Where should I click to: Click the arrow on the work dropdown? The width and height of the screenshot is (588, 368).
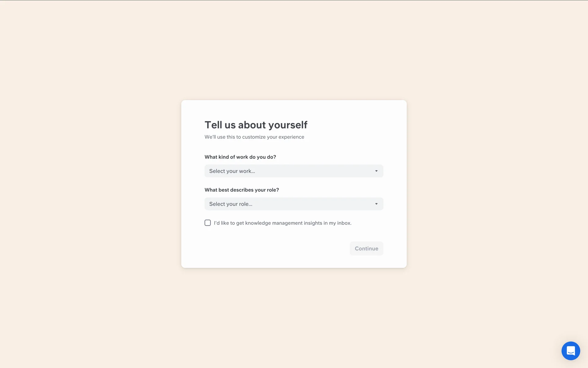(x=376, y=171)
